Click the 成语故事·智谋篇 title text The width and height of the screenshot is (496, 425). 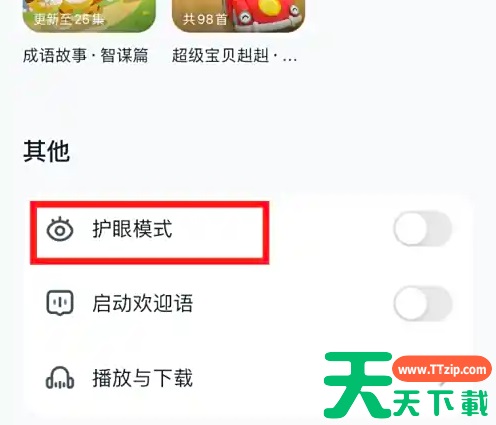pyautogui.click(x=86, y=55)
